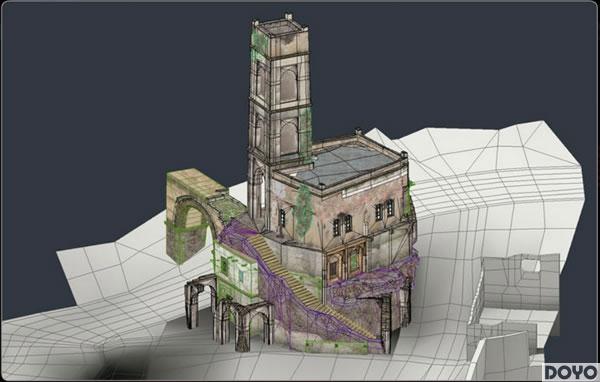Select the untextured gray block building

pos(520,281)
